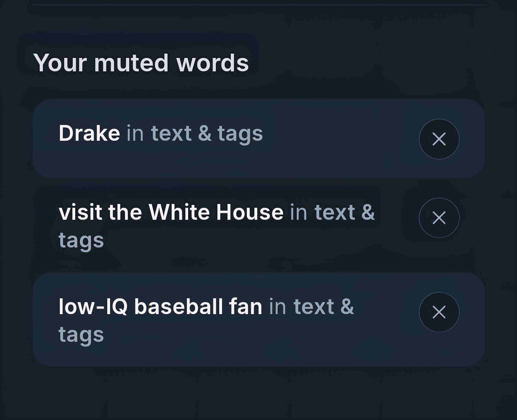Click the 'Your muted words' heading
Image resolution: width=517 pixels, height=420 pixels.
141,63
